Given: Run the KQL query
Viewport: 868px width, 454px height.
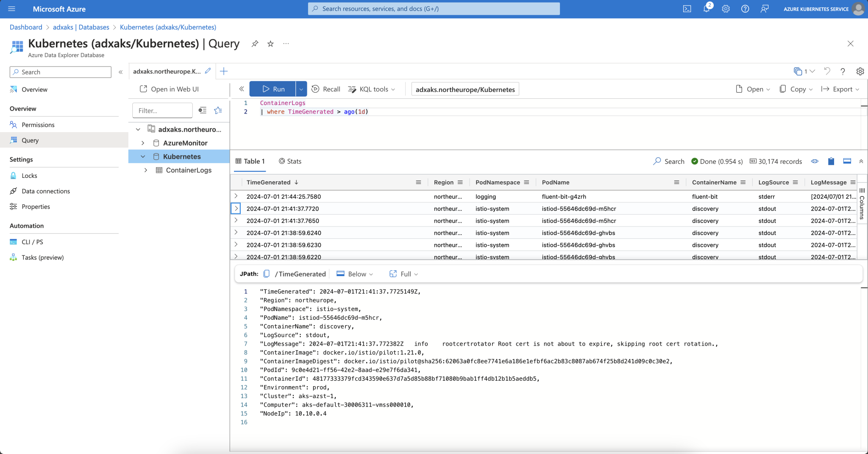Looking at the screenshot, I should [273, 89].
